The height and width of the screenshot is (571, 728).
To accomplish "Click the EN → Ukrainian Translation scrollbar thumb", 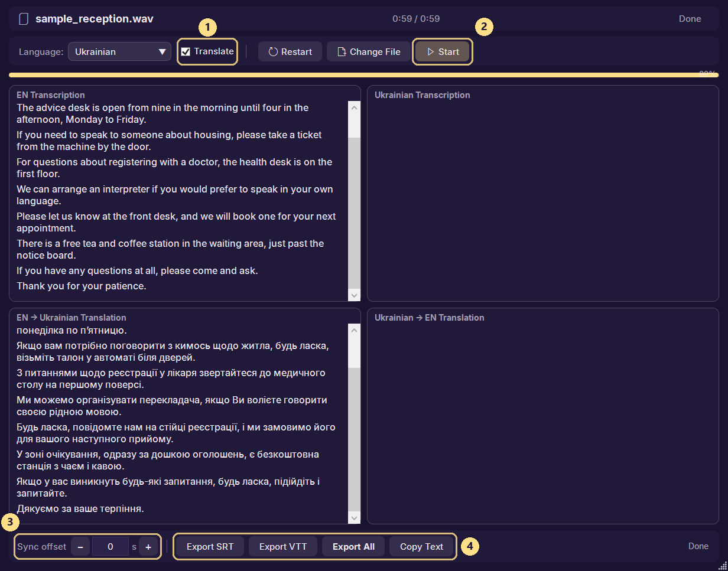I will 354,439.
